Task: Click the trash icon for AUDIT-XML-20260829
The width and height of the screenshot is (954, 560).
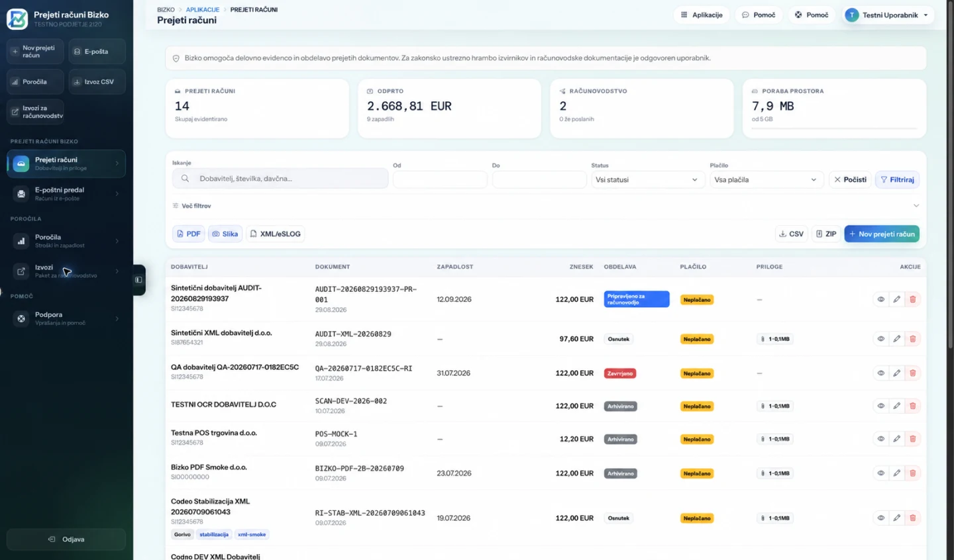Action: 912,339
